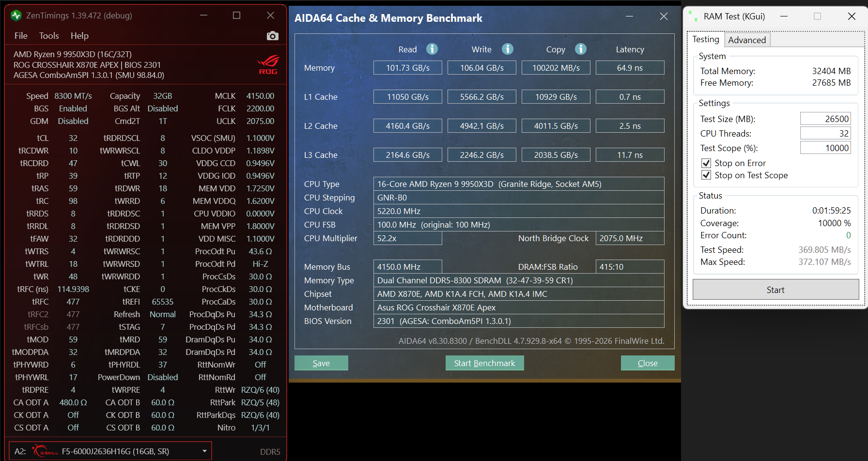Click the L3 Cache Read value 2164.6 GB/s
The image size is (868, 461).
(408, 155)
